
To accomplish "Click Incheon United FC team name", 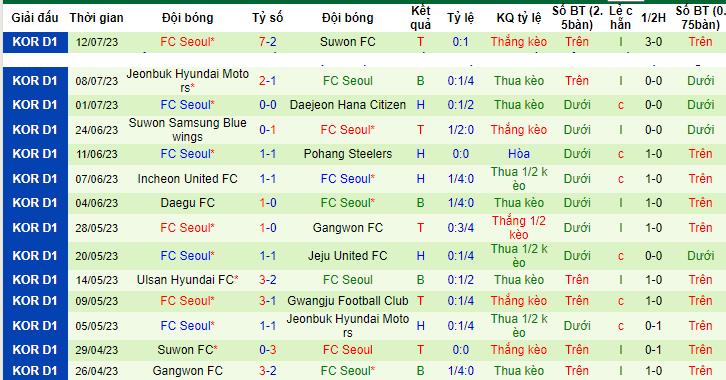I will tap(188, 179).
